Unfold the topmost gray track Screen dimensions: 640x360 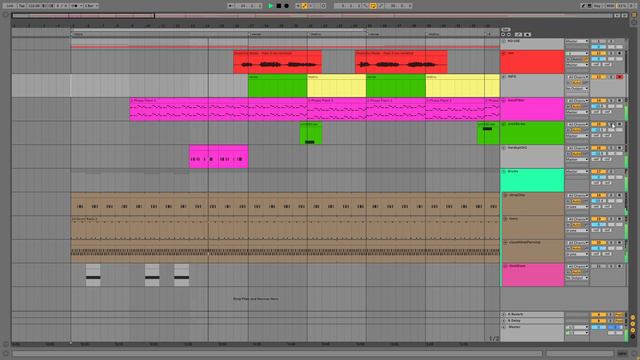[x=504, y=41]
